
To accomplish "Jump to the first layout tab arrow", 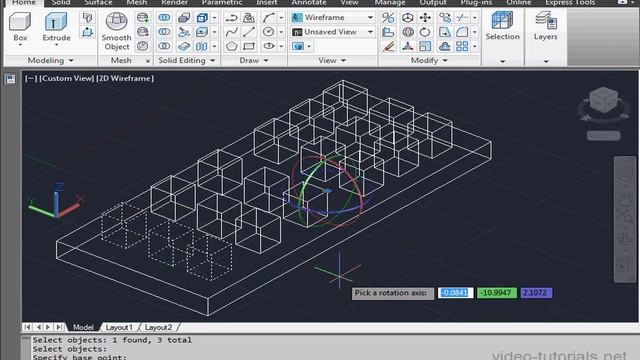I will click(27, 327).
